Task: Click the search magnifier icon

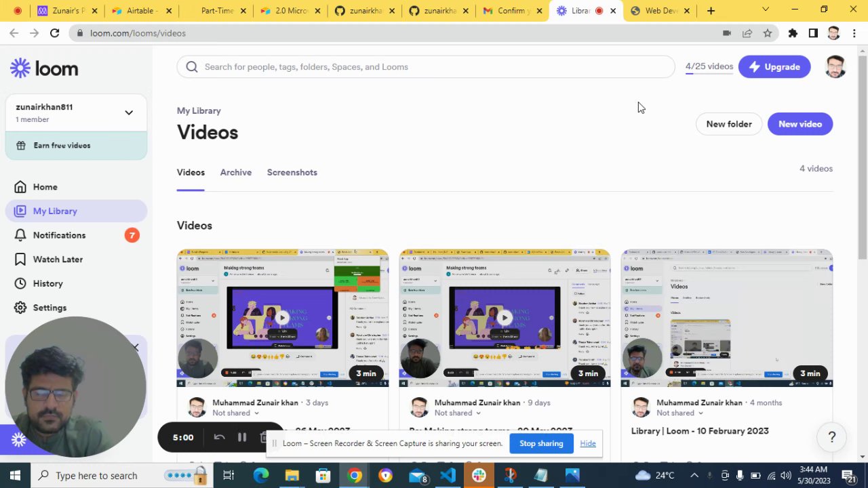Action: [x=192, y=66]
